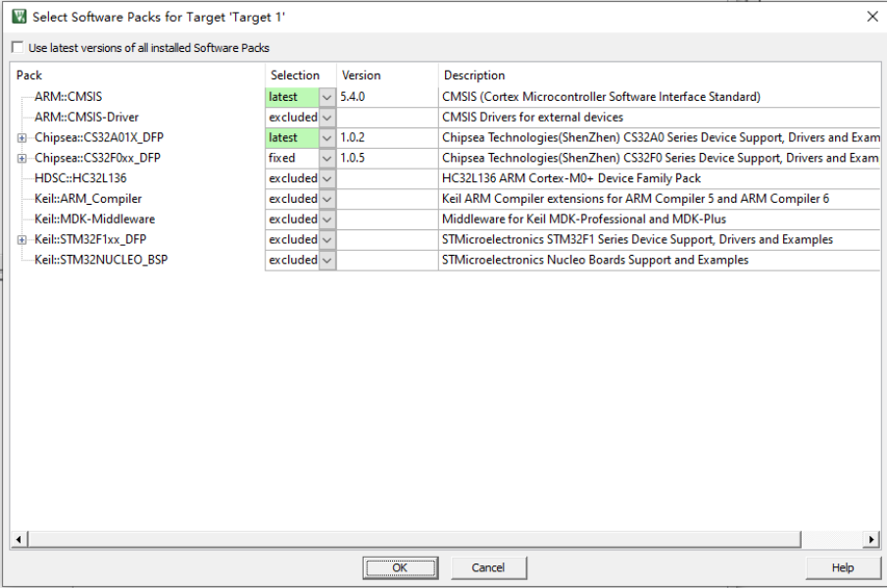Screen dimensions: 888x588
Task: Open selection dropdown for ARM::CMSIS
Action: tap(326, 97)
